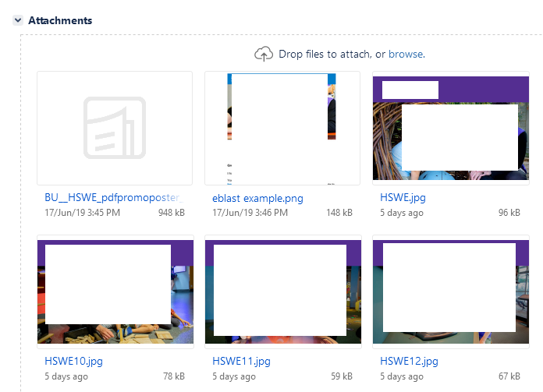Open the HSWE12.jpg thumbnail preview
This screenshot has height=392, width=543.
click(x=450, y=291)
